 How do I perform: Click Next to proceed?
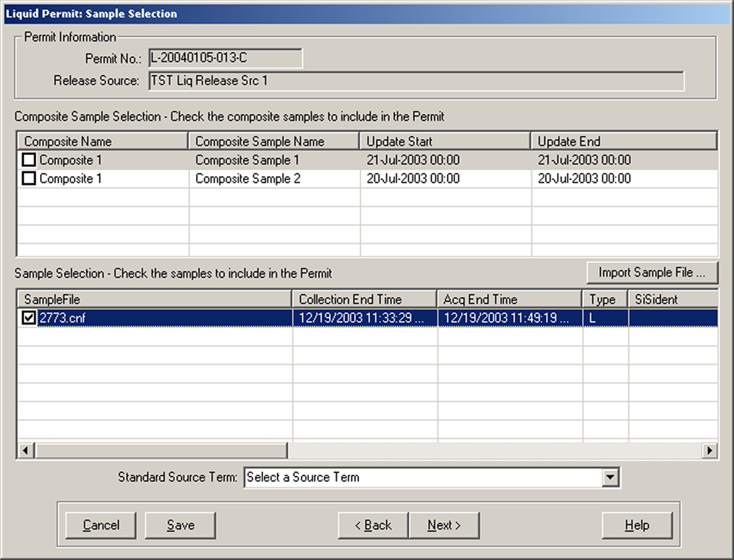click(445, 525)
